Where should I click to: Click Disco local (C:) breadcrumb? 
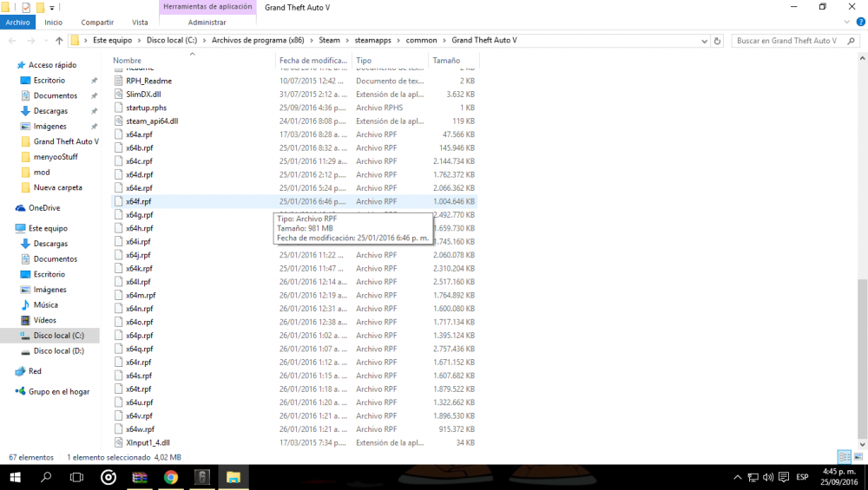point(172,41)
